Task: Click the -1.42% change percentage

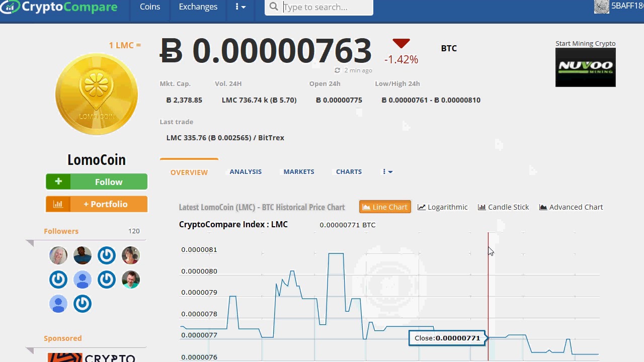Action: coord(401,59)
